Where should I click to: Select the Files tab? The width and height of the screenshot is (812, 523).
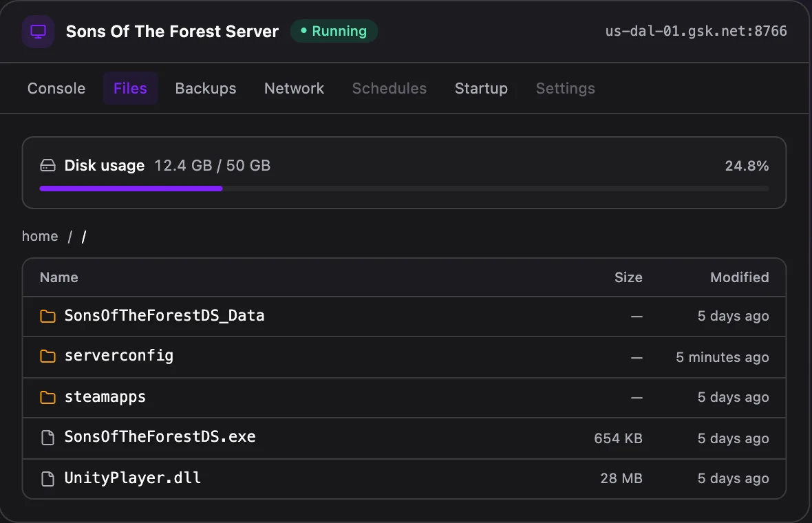pos(130,89)
